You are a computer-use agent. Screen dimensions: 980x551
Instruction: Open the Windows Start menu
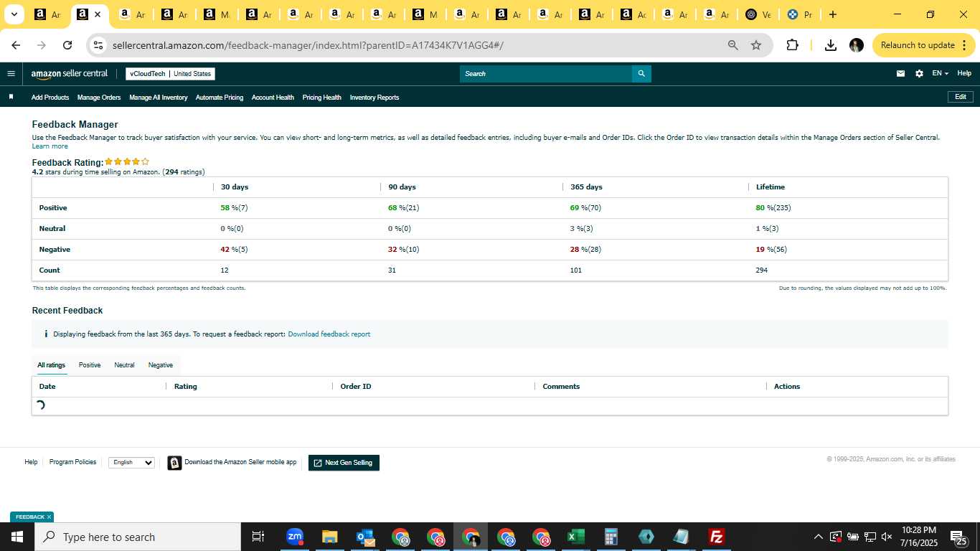[x=17, y=537]
